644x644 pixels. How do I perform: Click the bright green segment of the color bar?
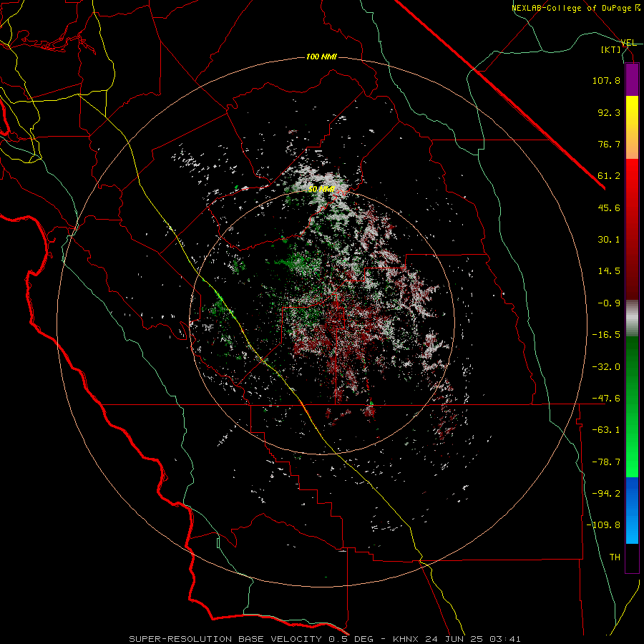pyautogui.click(x=632, y=406)
